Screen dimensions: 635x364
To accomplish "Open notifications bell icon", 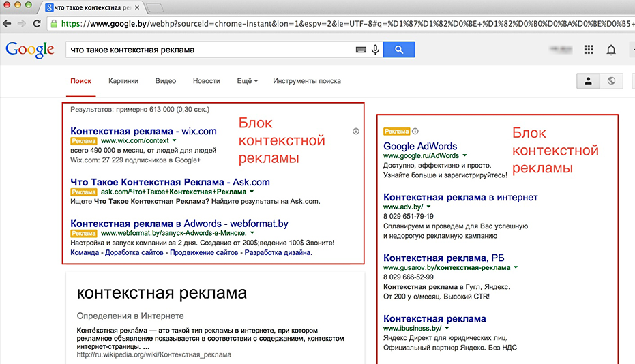I will 611,50.
